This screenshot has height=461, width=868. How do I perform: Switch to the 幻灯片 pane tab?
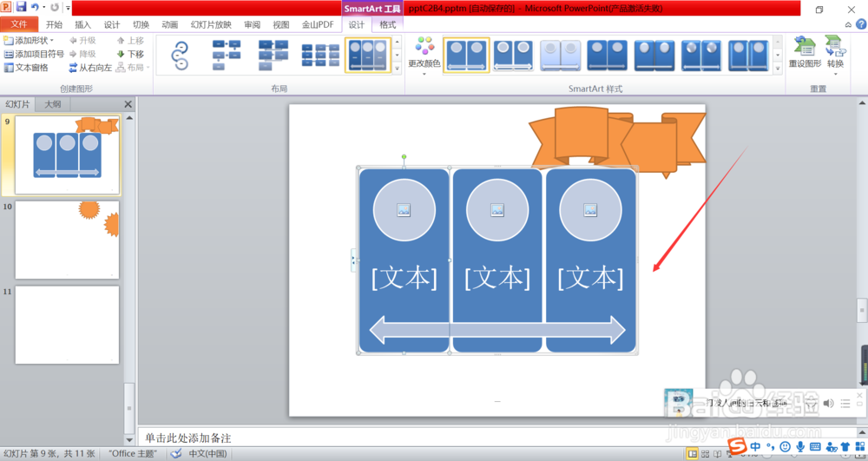coord(17,103)
